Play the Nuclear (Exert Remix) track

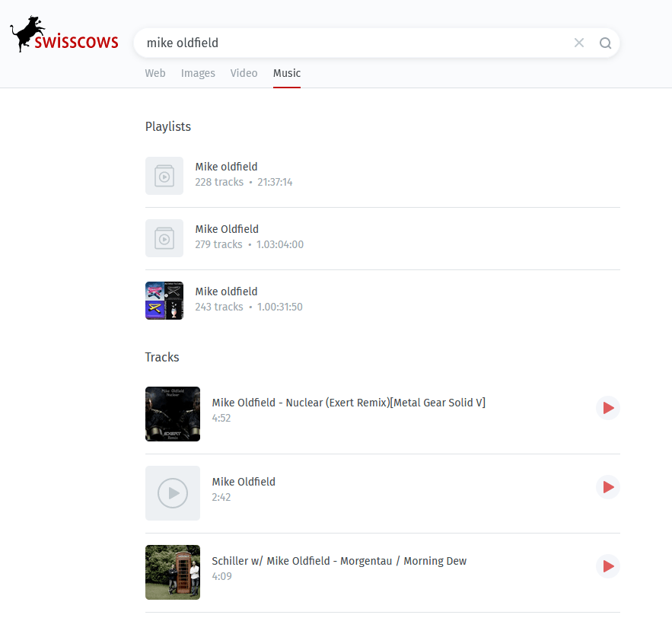(608, 408)
